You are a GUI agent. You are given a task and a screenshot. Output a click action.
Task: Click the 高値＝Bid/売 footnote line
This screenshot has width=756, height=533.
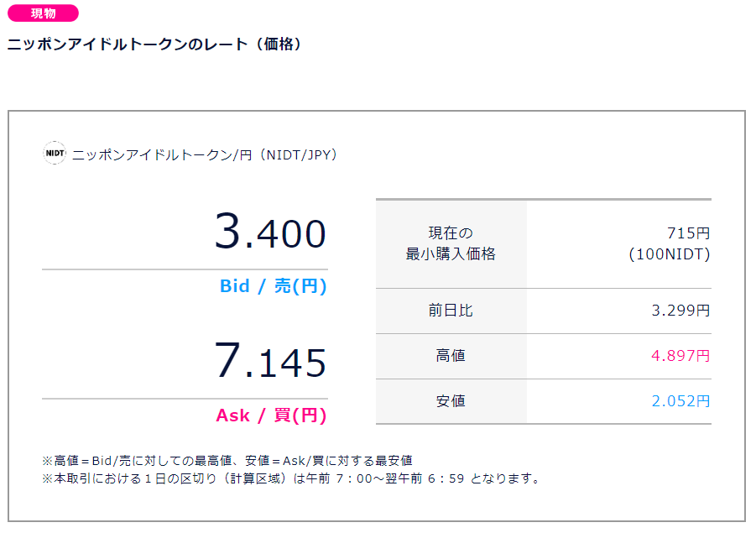click(227, 461)
